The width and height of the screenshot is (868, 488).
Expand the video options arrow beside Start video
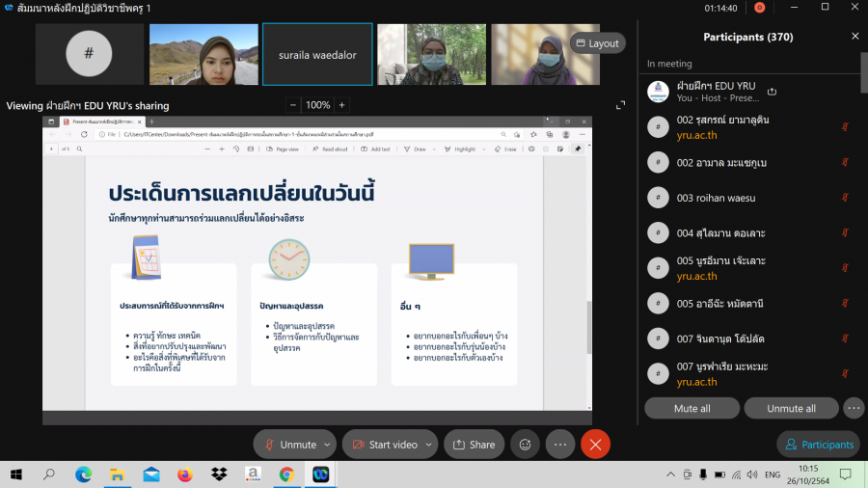coord(429,445)
